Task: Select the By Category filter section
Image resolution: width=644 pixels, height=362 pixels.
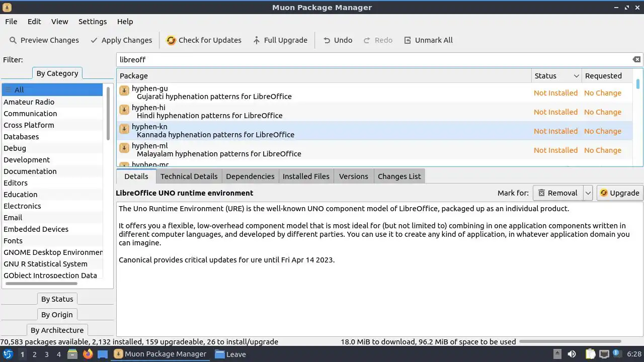Action: [57, 73]
